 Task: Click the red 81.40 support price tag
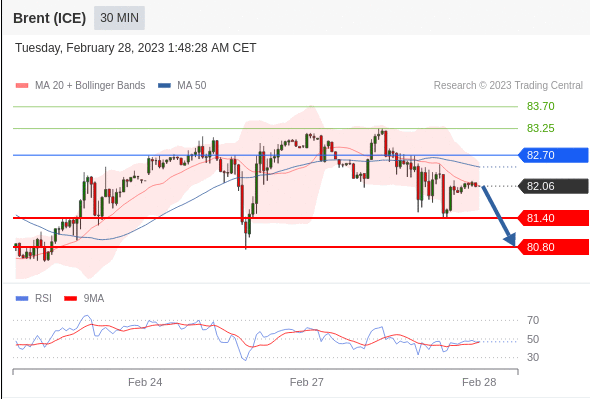point(553,218)
